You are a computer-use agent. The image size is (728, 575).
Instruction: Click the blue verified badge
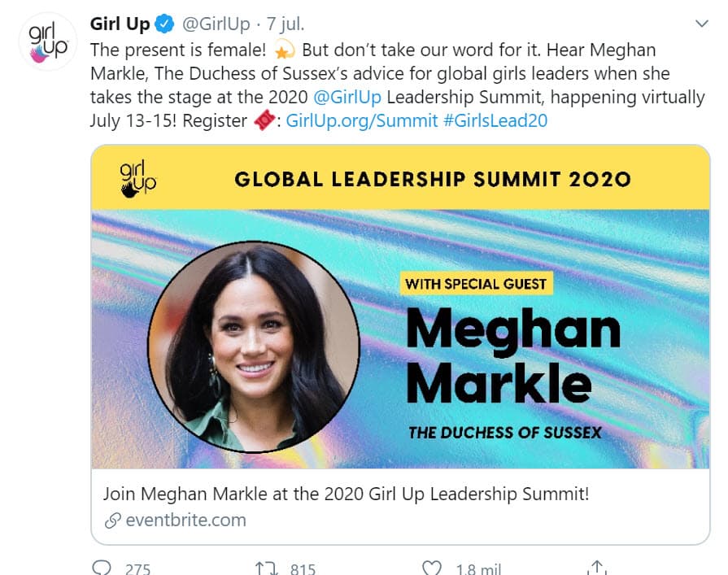[166, 24]
